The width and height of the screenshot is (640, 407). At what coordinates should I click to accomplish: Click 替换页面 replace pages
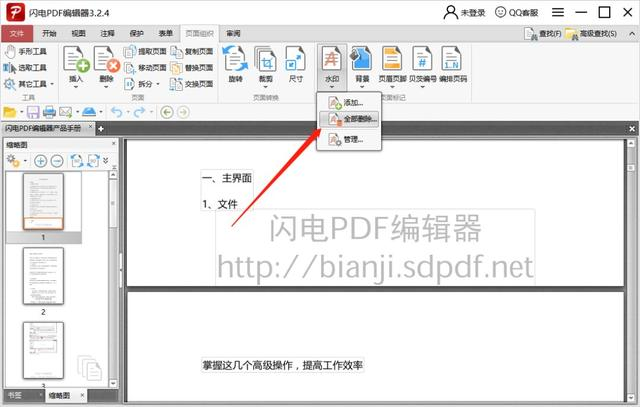click(192, 68)
